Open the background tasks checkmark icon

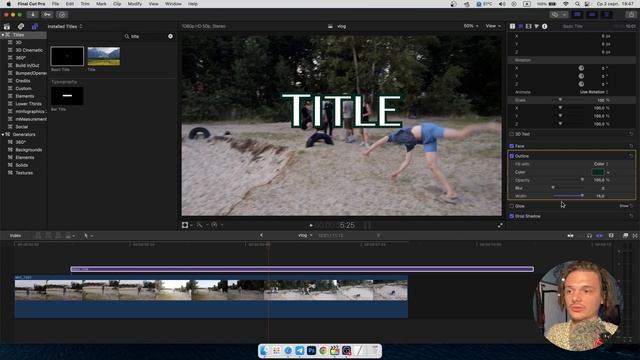pyautogui.click(x=62, y=15)
